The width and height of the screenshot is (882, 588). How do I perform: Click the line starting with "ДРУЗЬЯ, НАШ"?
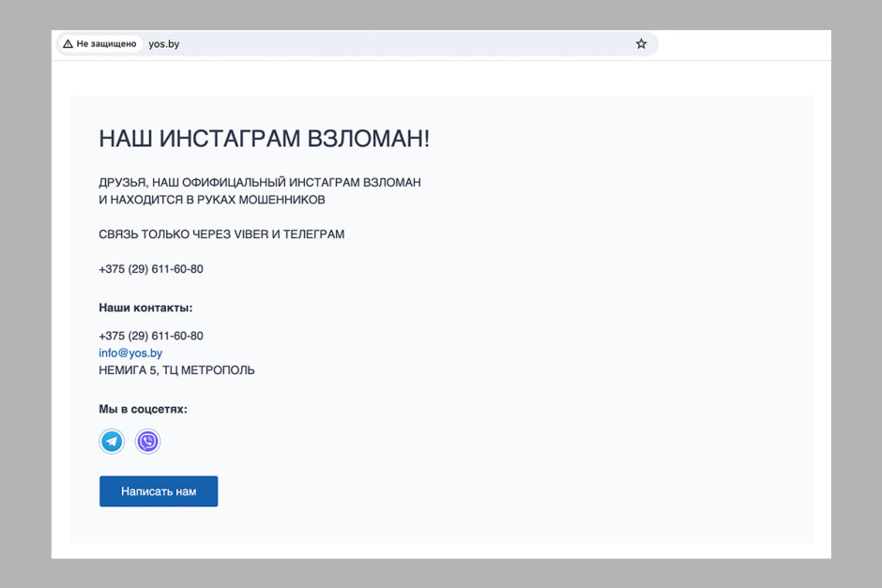point(259,183)
